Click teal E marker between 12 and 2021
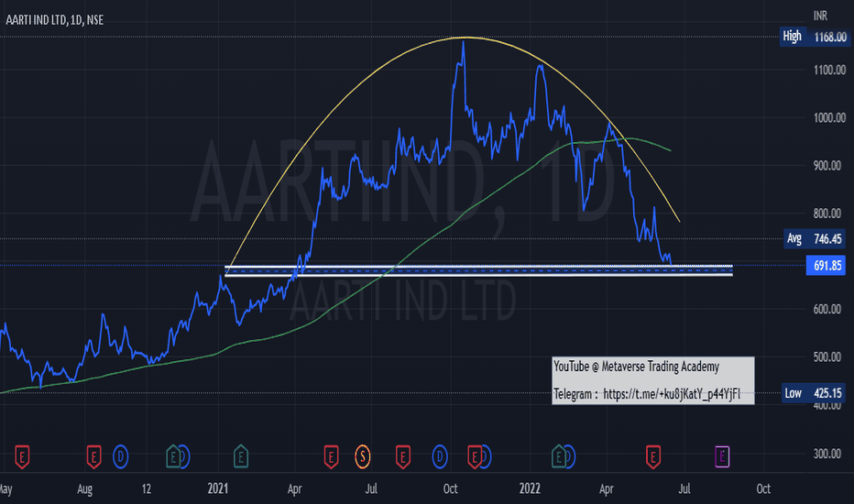 173,456
